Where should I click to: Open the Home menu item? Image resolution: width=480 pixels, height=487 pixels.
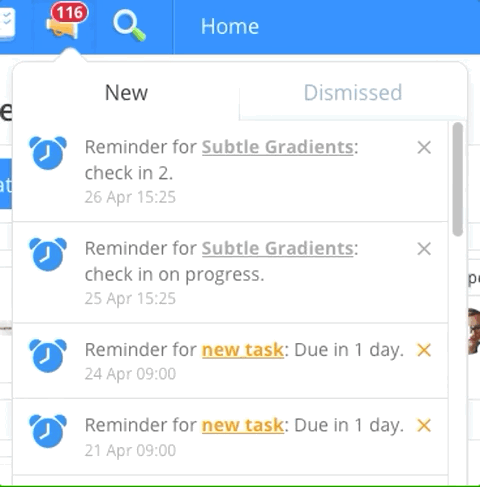230,26
